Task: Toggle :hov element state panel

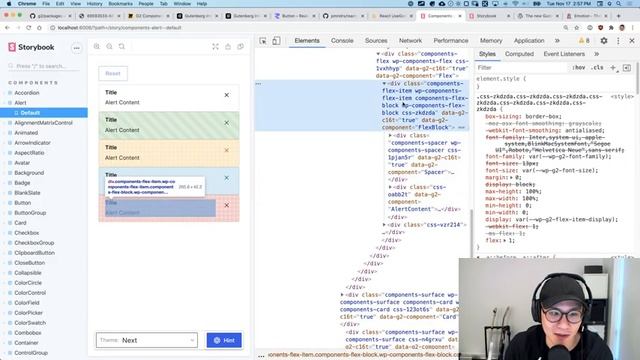Action: click(578, 68)
